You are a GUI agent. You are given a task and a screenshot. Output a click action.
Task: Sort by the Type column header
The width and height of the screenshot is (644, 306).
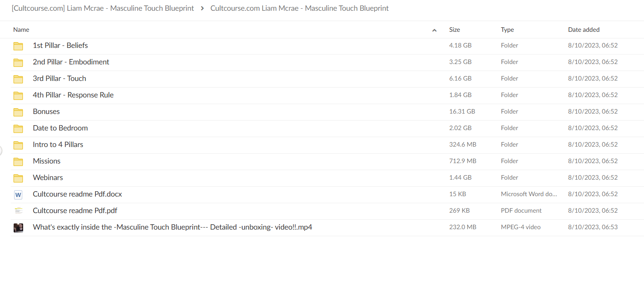coord(508,30)
